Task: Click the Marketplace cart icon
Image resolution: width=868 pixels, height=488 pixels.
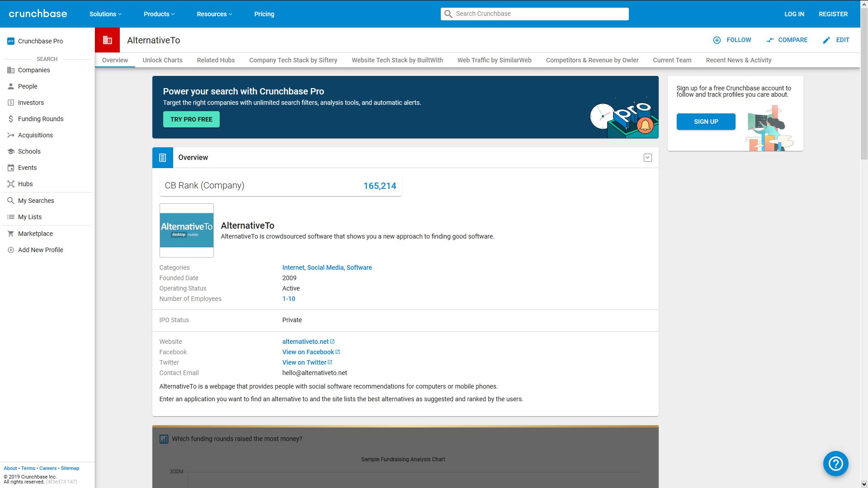Action: pyautogui.click(x=11, y=234)
